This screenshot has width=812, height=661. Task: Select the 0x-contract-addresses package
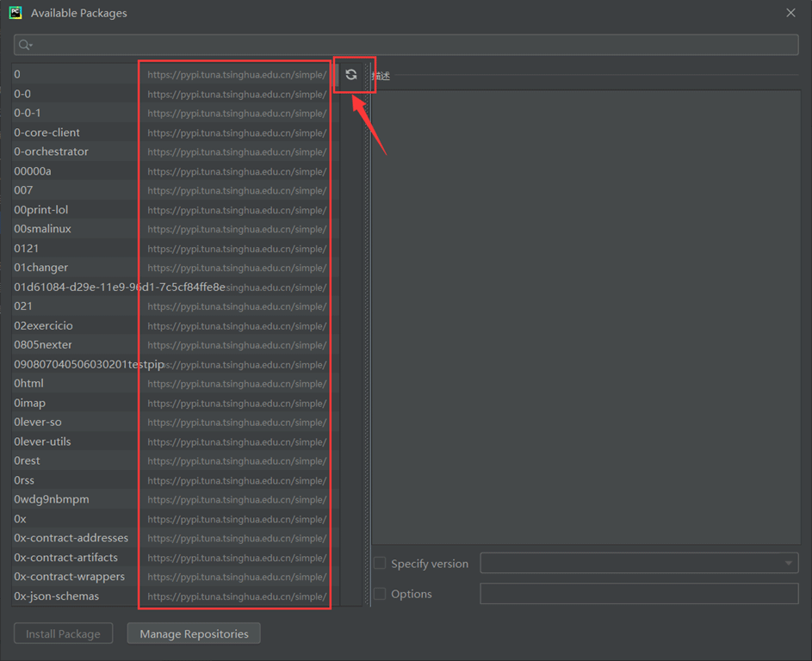pos(71,538)
